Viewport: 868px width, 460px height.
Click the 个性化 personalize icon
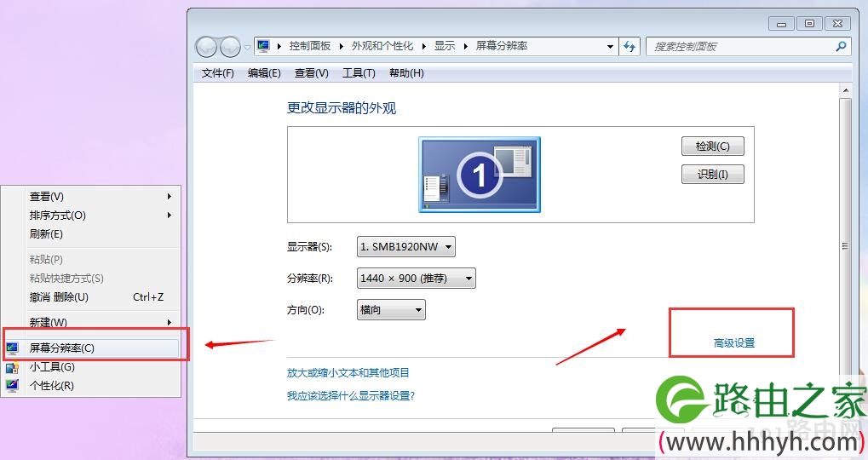point(12,386)
